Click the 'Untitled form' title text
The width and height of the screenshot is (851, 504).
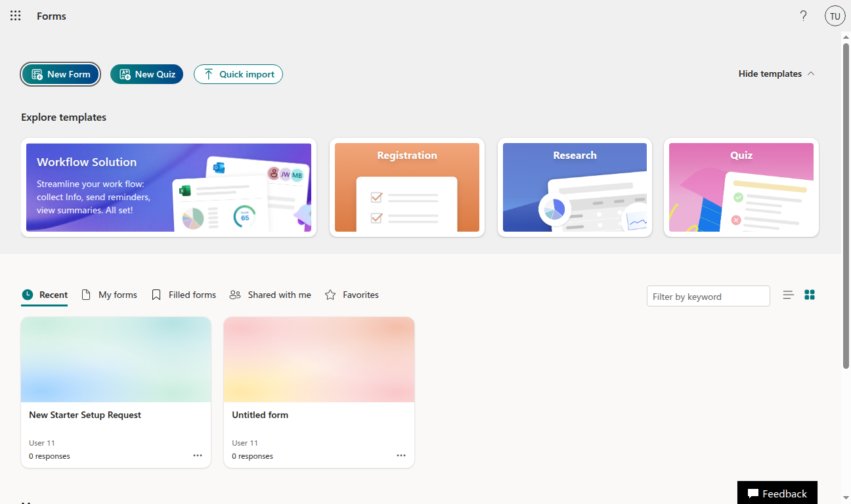[260, 415]
